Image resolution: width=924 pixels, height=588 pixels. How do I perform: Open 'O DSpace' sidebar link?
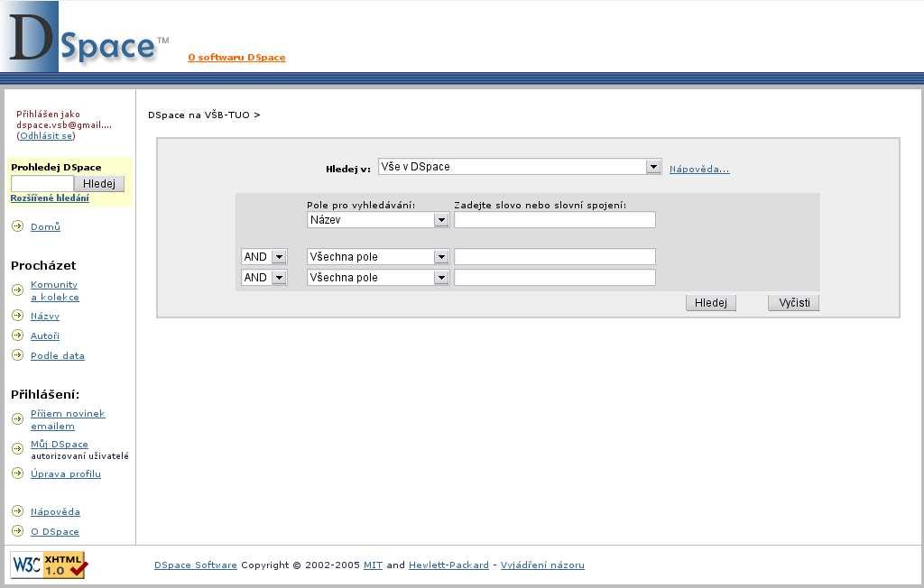[x=55, y=532]
